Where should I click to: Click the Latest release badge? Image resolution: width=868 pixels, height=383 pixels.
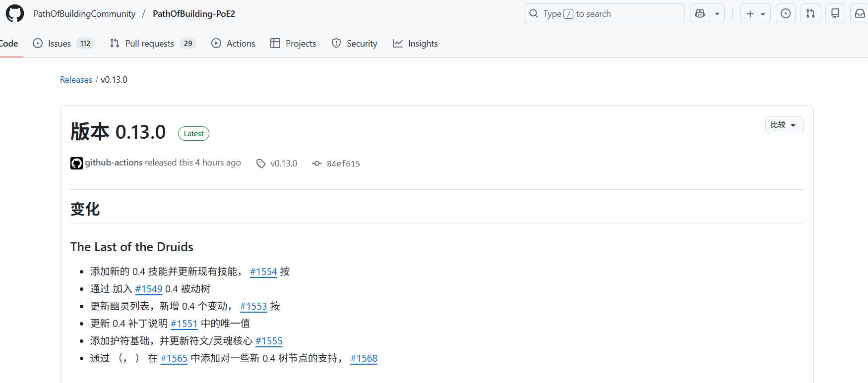click(x=193, y=134)
